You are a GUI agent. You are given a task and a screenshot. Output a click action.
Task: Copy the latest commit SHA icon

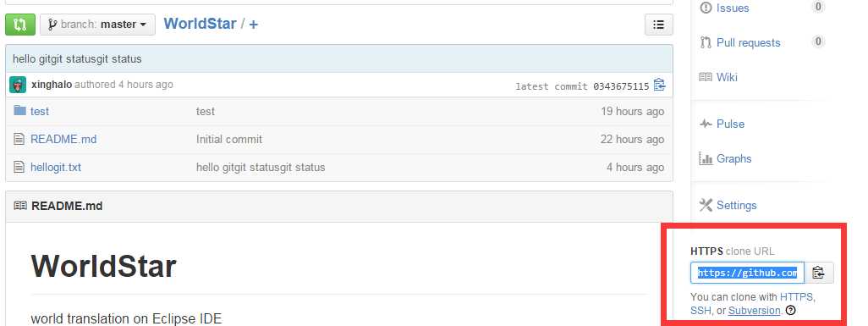659,86
